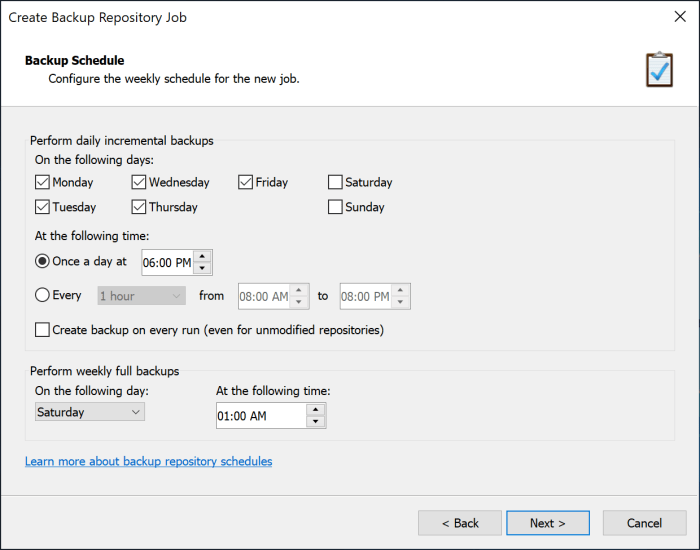This screenshot has width=700, height=550.
Task: Increase the 06:00 PM time with up arrow
Action: pyautogui.click(x=202, y=256)
